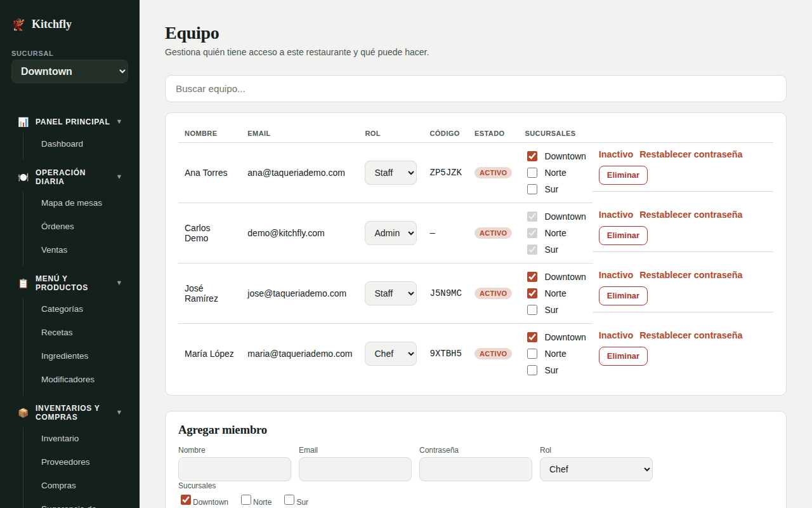The width and height of the screenshot is (812, 508).
Task: Open the Sucursal Downtown dropdown
Action: [70, 72]
